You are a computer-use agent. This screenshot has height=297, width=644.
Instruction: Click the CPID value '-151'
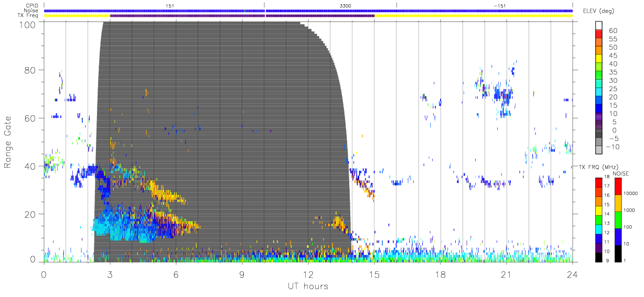coord(499,6)
